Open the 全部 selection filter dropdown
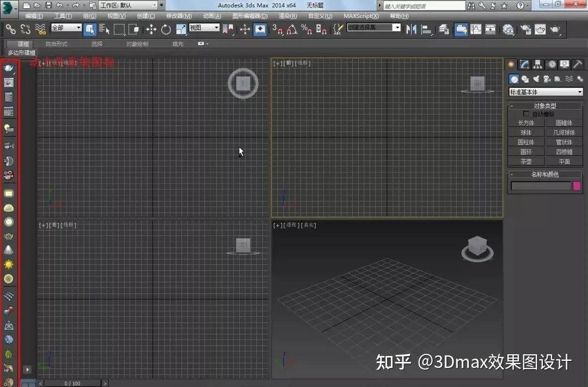 pyautogui.click(x=66, y=27)
